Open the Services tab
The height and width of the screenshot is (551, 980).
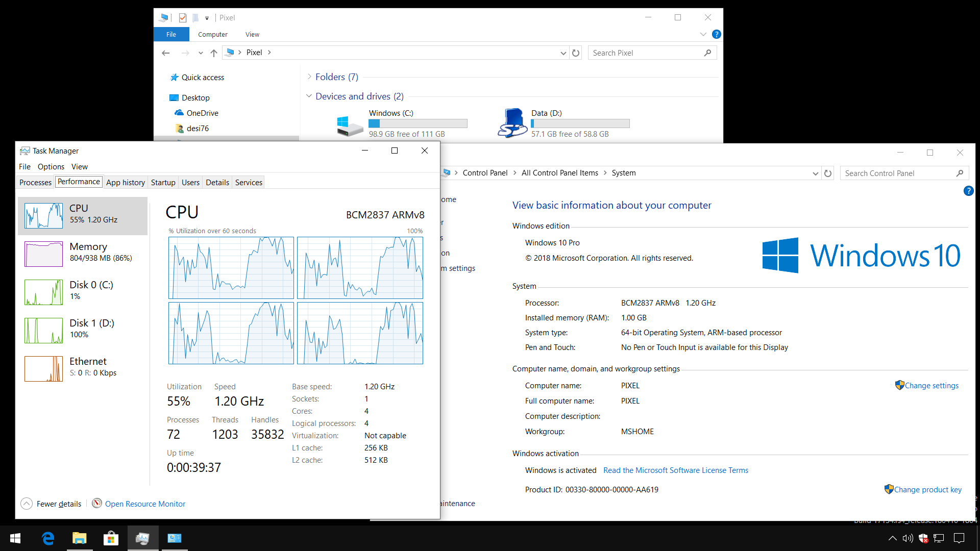tap(249, 183)
